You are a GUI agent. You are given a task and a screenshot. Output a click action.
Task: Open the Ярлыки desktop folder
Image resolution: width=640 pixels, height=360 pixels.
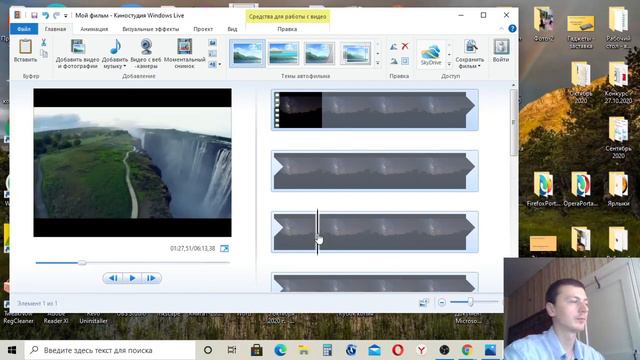[x=618, y=189]
